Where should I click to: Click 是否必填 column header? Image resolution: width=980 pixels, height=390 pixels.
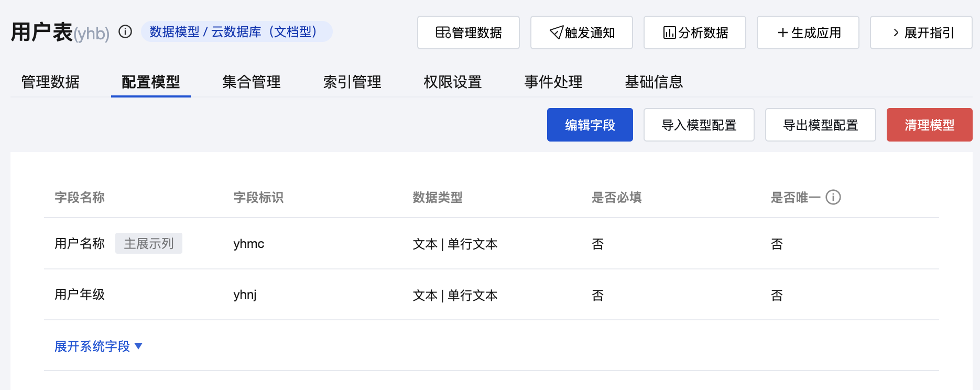(x=617, y=197)
